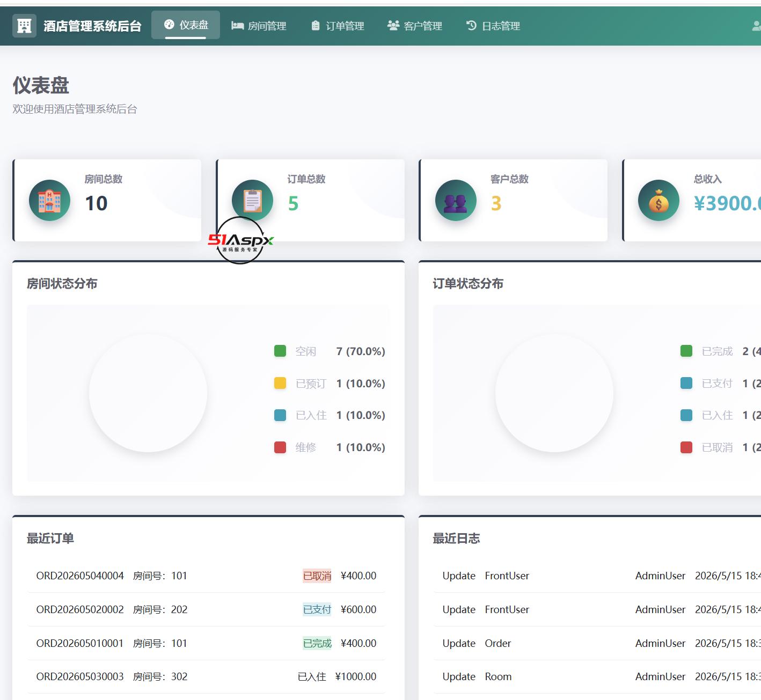Click the red 已取消 status badge

[x=317, y=576]
